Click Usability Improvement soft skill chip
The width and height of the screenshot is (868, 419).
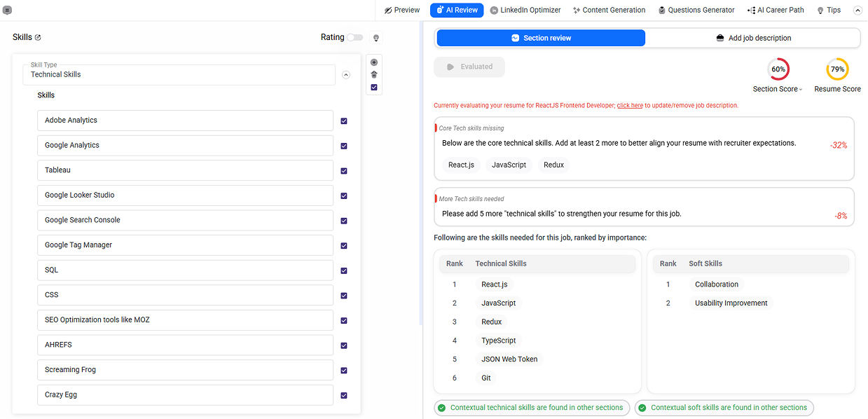point(731,303)
